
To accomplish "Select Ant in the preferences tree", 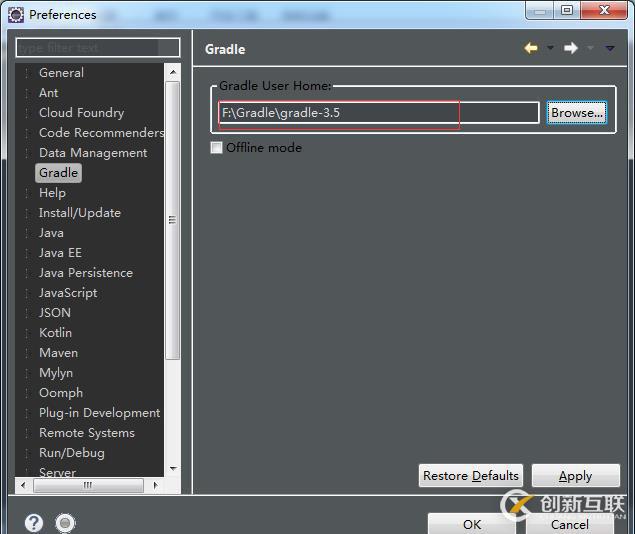I will [x=49, y=93].
